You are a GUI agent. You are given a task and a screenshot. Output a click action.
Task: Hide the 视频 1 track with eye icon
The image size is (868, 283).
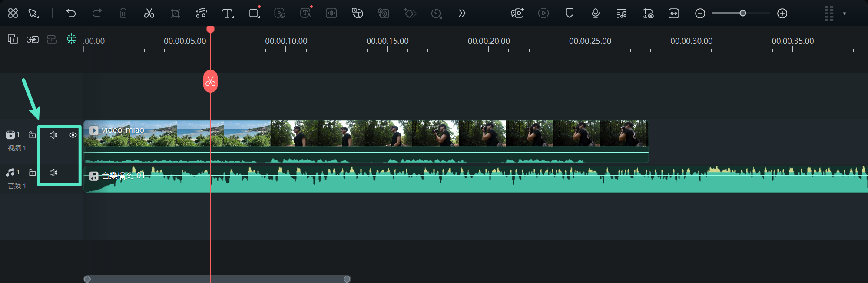click(73, 135)
